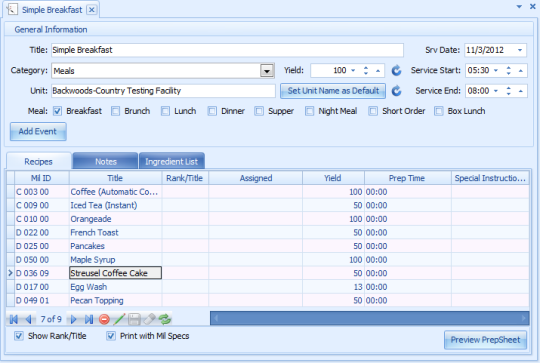Click the Title input field
This screenshot has width=540, height=363.
click(x=227, y=50)
